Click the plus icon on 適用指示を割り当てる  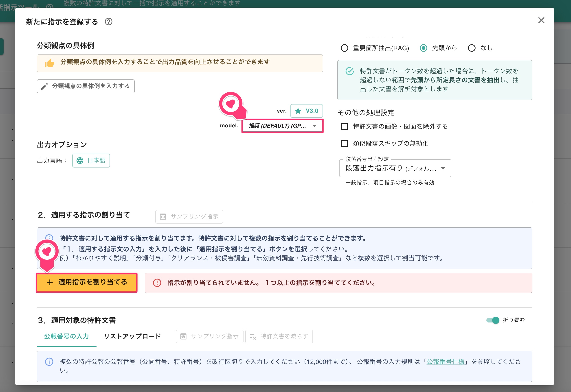coord(50,283)
